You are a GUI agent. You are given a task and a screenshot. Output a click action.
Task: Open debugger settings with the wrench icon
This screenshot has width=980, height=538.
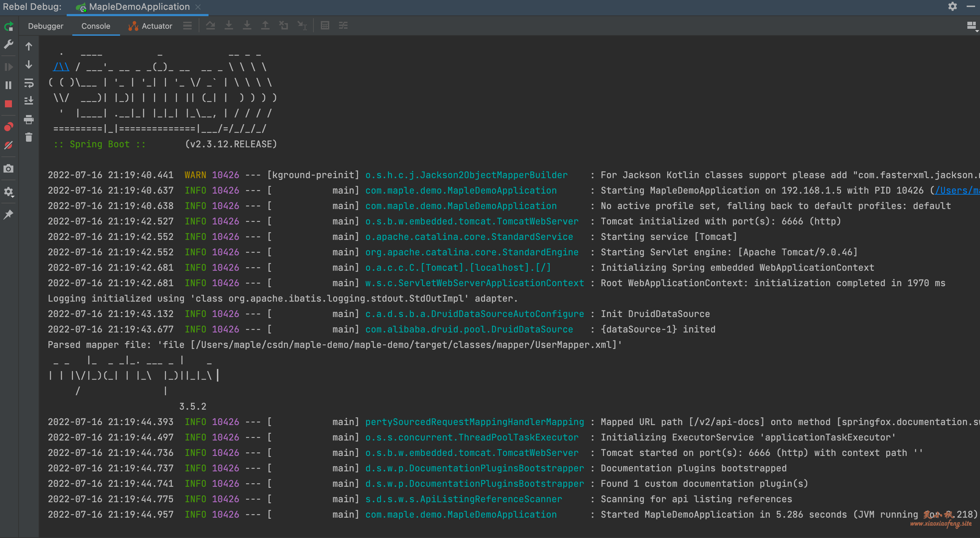[8, 45]
